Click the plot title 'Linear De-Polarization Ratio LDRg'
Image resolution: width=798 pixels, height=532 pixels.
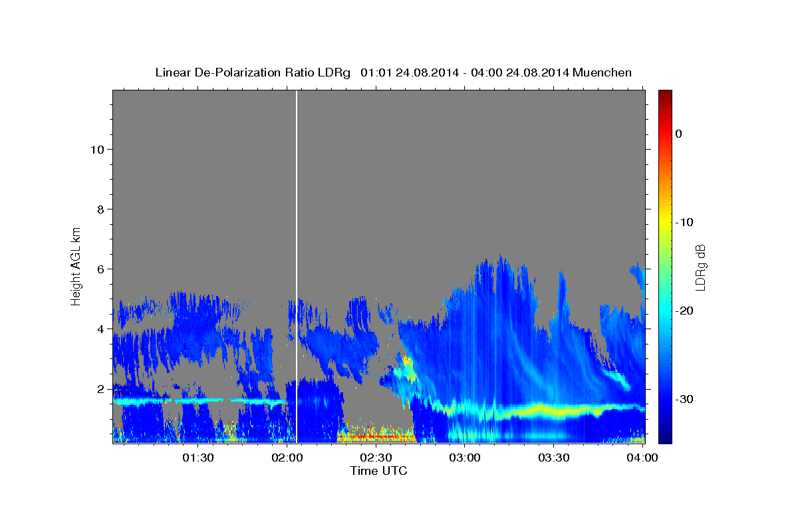253,72
